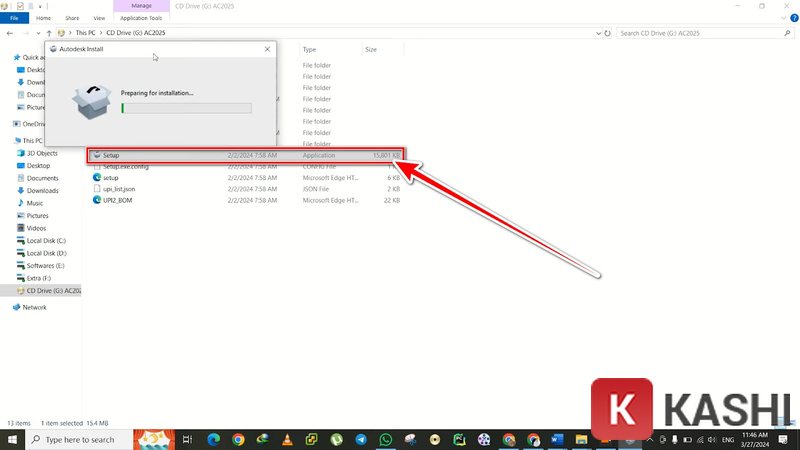Show hidden system tray icons
The image size is (800, 450).
pyautogui.click(x=650, y=439)
